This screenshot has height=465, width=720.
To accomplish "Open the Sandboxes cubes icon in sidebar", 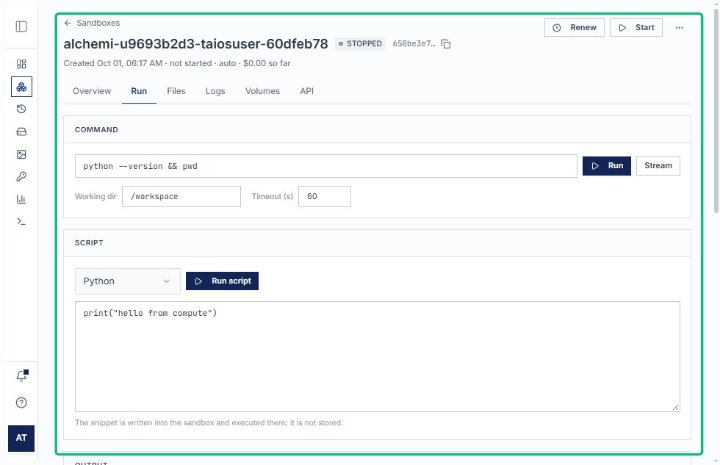I will [21, 86].
